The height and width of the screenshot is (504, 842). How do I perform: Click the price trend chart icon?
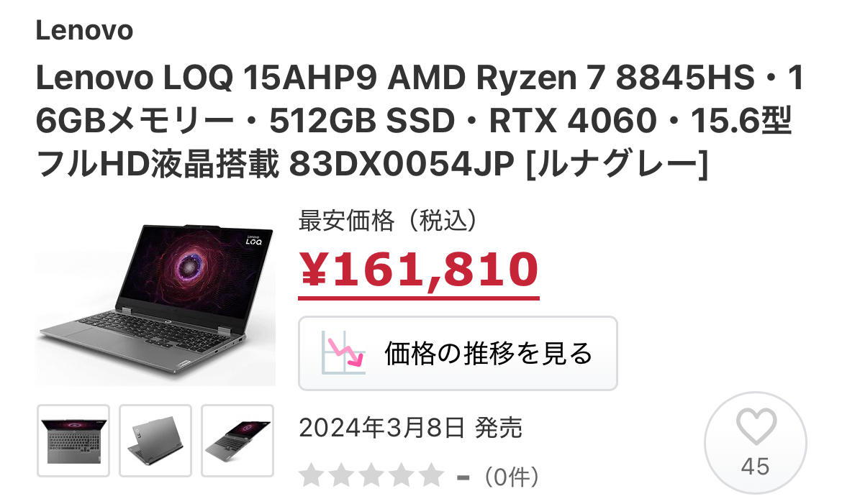point(343,352)
